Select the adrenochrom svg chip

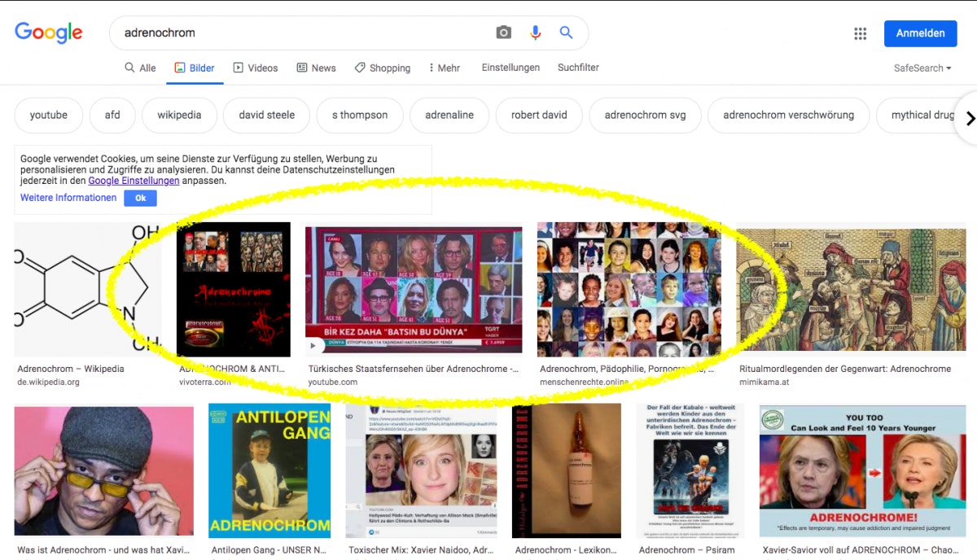click(645, 115)
